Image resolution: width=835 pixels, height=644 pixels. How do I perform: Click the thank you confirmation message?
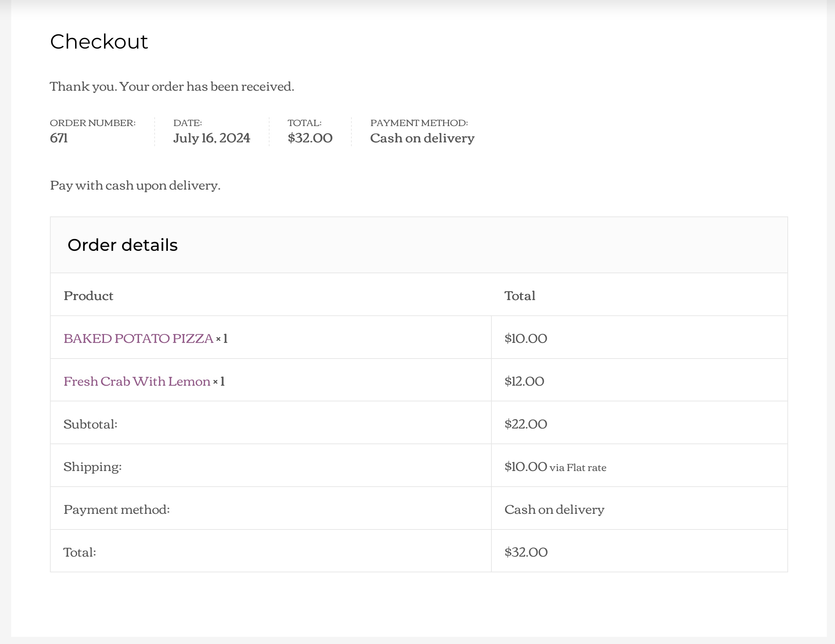coord(172,86)
